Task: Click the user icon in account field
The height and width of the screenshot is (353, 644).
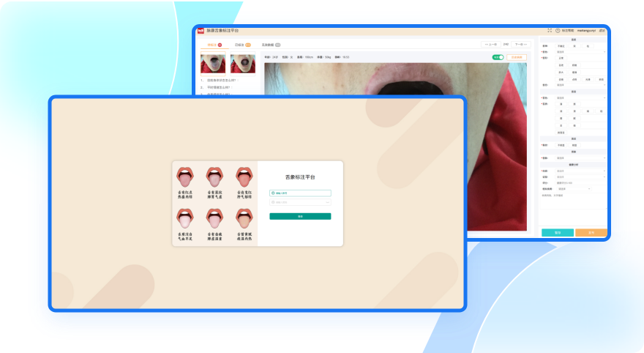Action: point(273,193)
